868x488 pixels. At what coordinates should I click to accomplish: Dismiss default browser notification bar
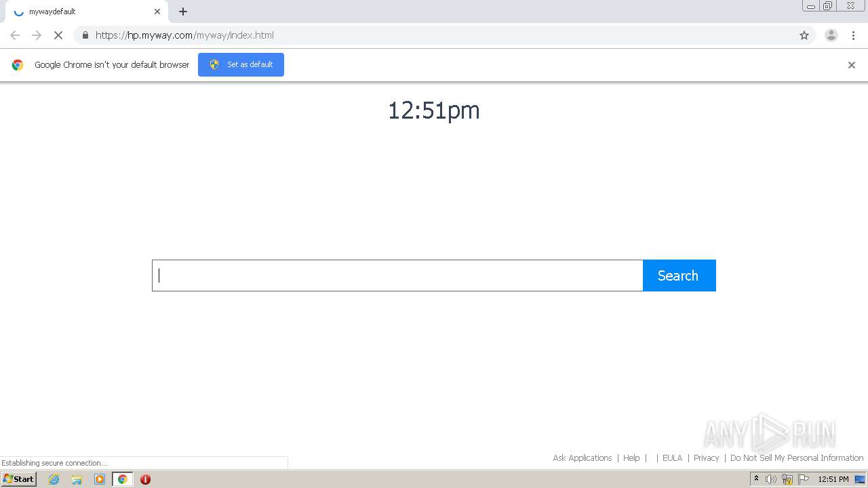[x=852, y=65]
